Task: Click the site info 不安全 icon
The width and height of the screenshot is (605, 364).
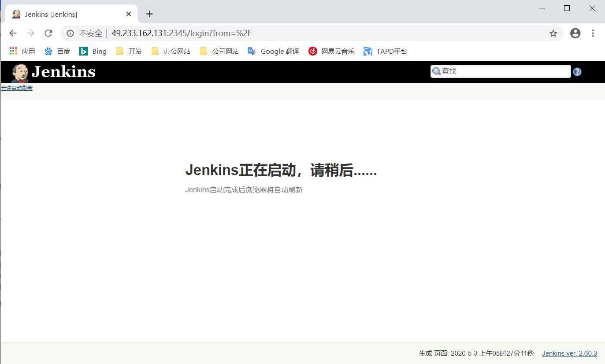Action: [70, 33]
